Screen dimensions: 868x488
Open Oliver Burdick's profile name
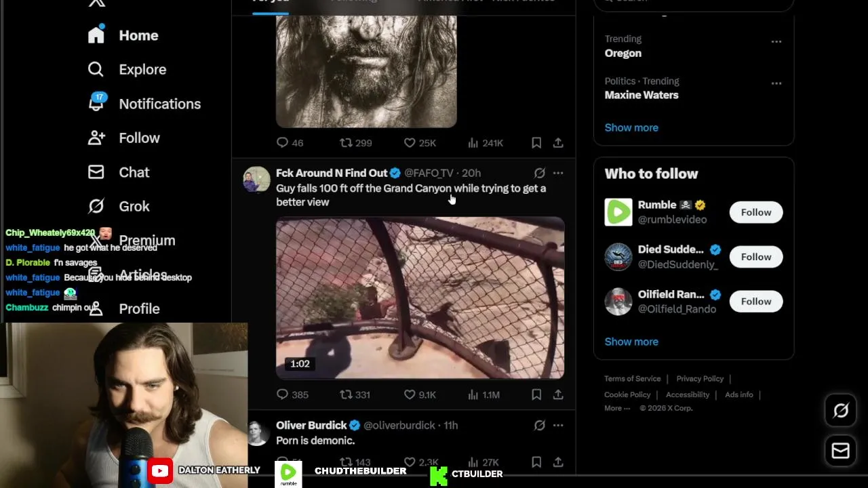pos(311,426)
